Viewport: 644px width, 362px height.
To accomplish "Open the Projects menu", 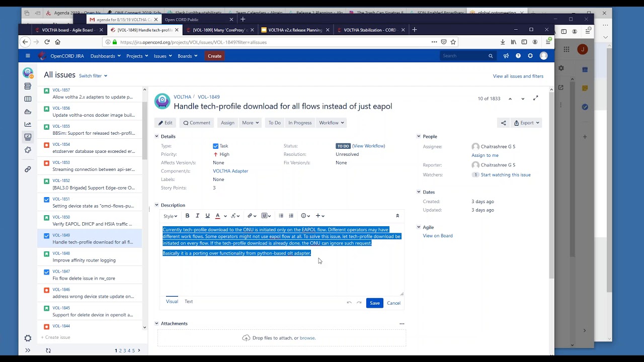I will point(137,56).
